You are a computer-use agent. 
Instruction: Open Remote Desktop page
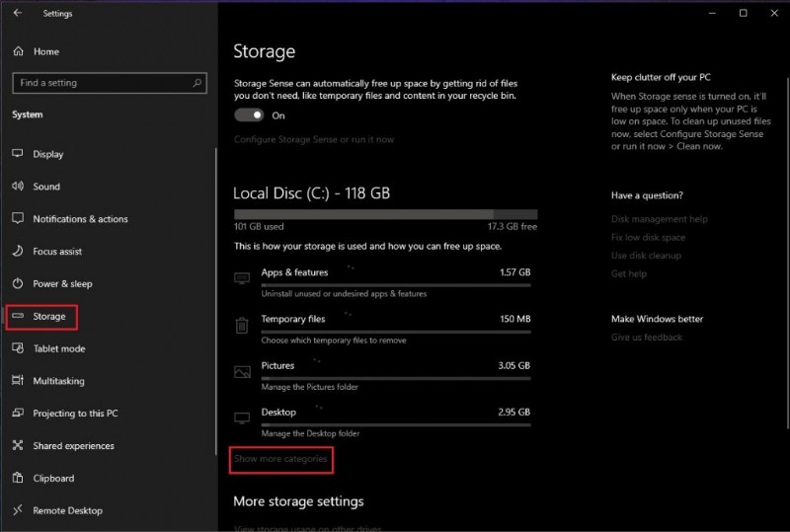point(67,510)
